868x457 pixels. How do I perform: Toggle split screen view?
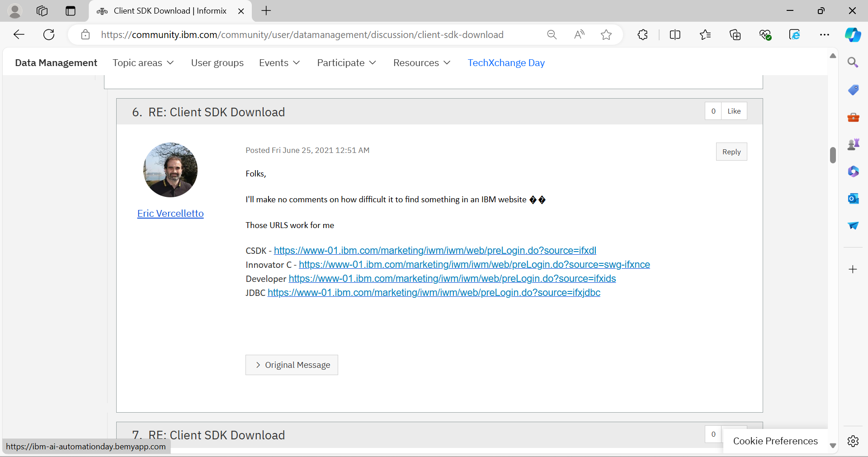tap(675, 34)
